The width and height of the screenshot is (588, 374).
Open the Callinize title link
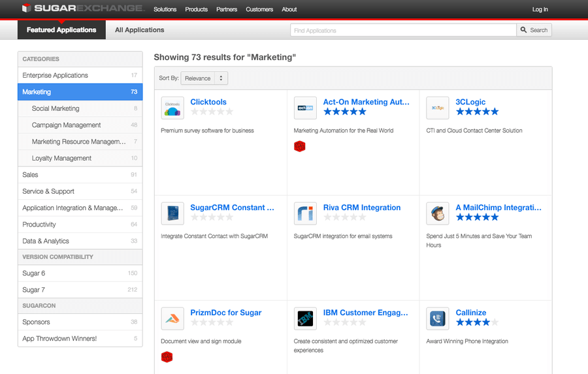[471, 313]
